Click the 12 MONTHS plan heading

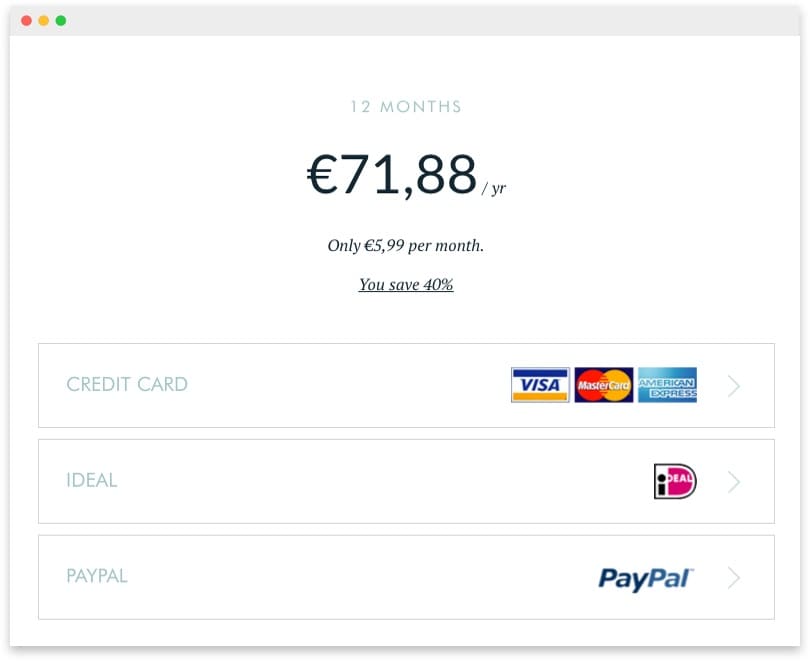(x=406, y=106)
